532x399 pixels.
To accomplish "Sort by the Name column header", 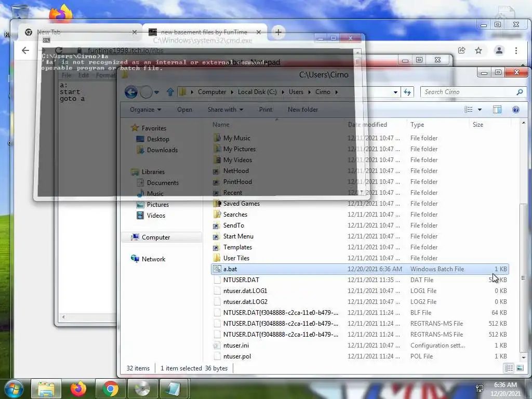I will [220, 125].
